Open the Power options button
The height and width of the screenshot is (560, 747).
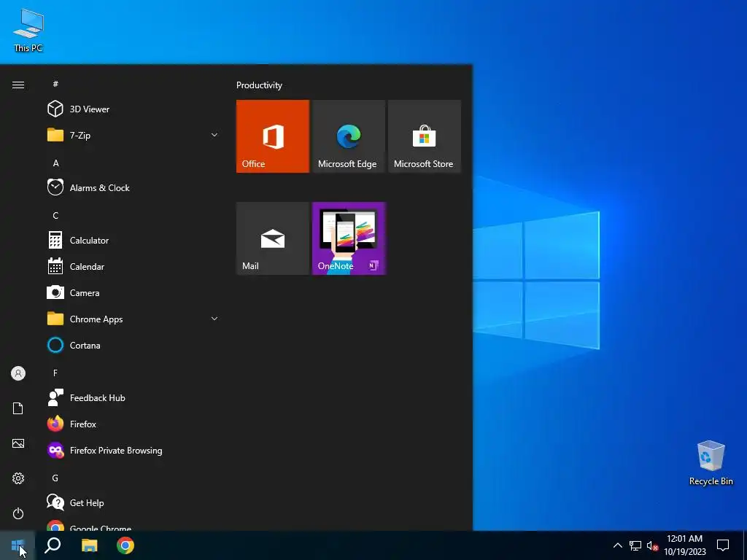coord(18,513)
